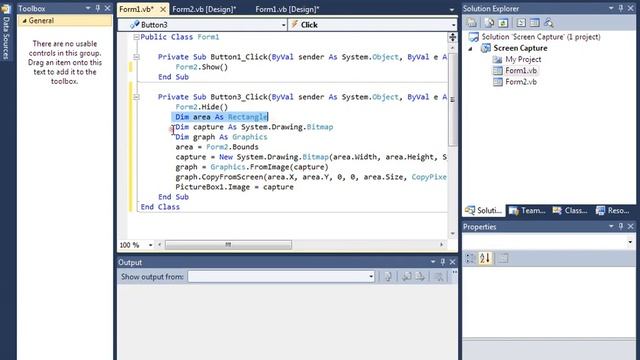Toggle auto-hide pin on Properties panel

click(621, 226)
